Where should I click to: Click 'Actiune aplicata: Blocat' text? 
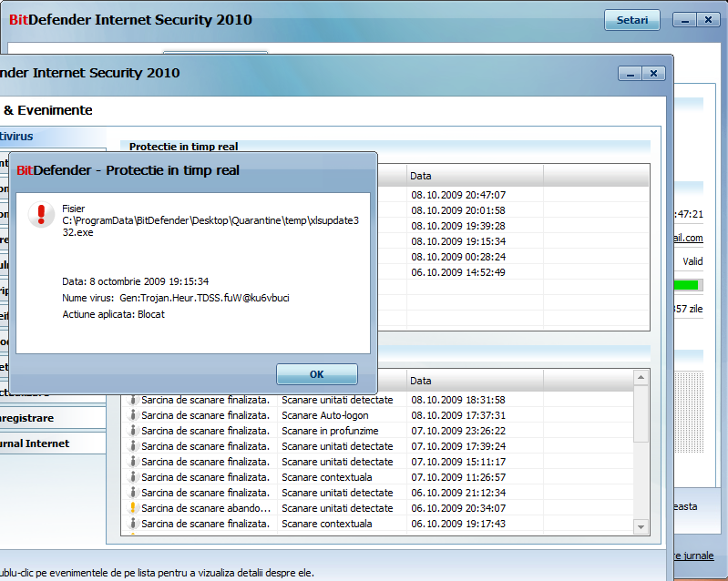coord(113,314)
